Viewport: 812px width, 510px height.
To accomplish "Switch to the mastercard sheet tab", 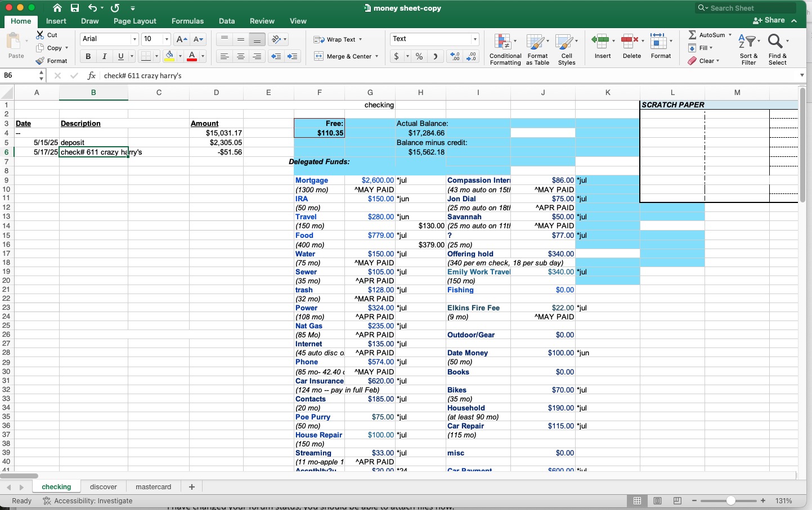I will click(x=154, y=487).
